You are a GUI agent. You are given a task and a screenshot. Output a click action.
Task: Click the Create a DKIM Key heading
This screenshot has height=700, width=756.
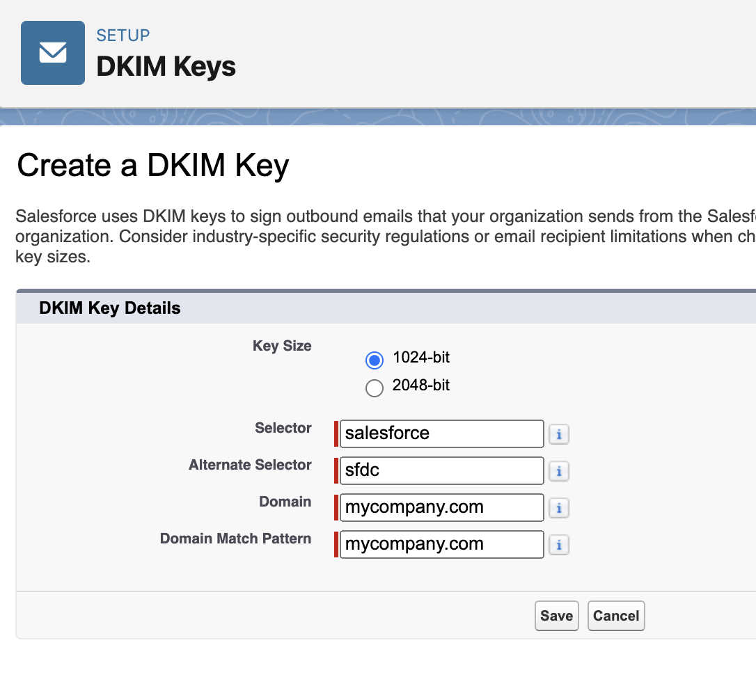153,166
